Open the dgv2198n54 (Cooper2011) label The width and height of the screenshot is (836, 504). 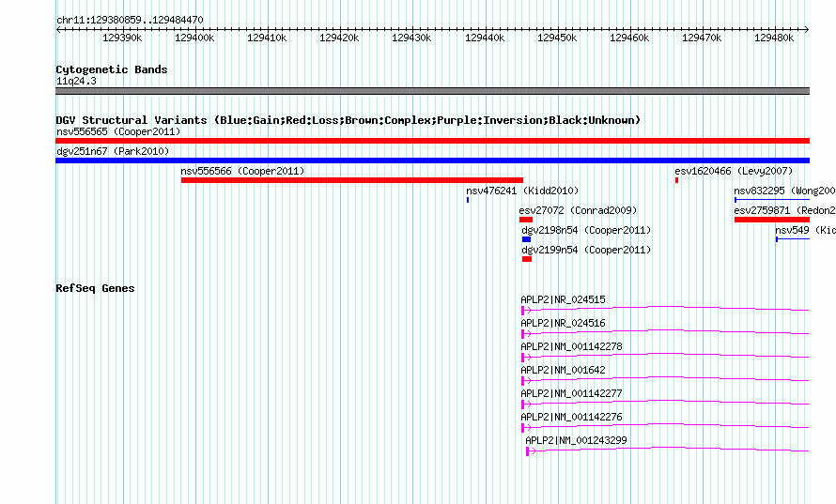[586, 230]
